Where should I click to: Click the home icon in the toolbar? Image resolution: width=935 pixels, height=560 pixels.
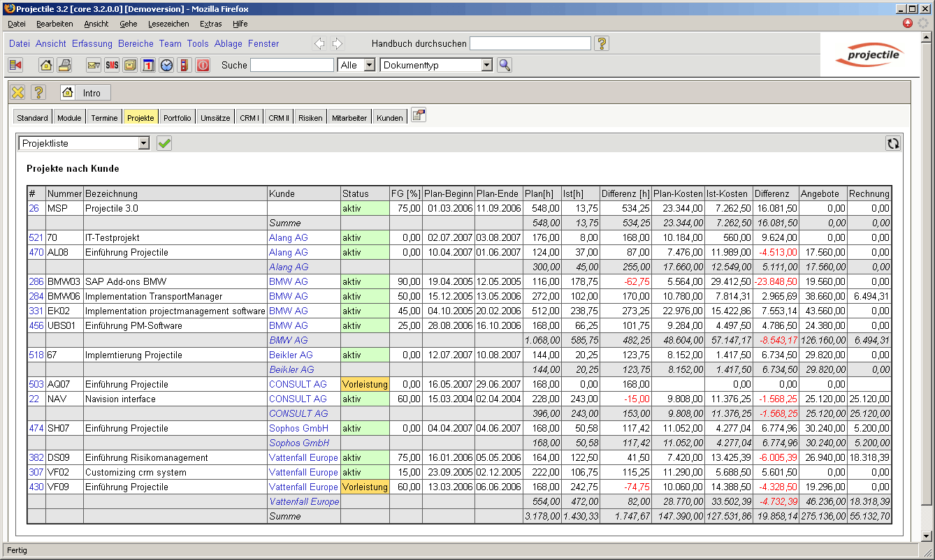click(46, 65)
